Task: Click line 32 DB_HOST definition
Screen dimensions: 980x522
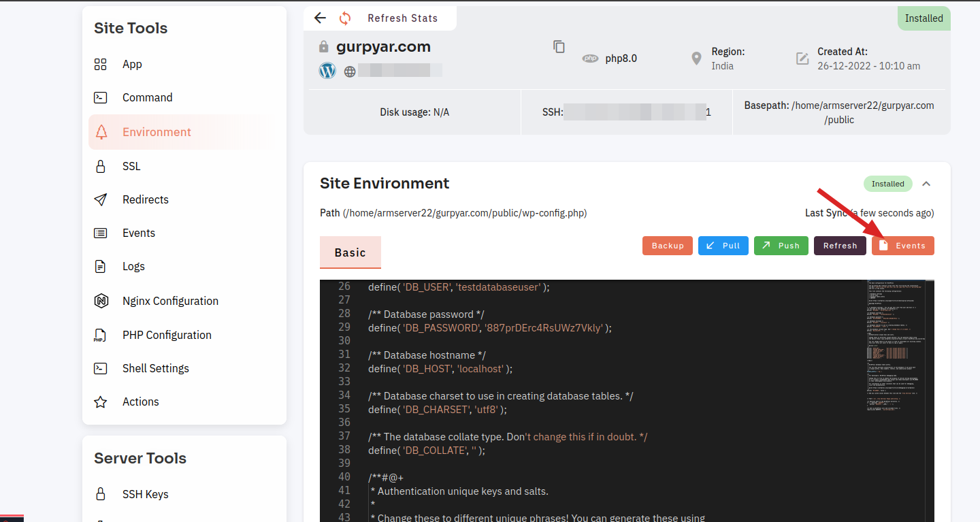Action: click(x=440, y=368)
